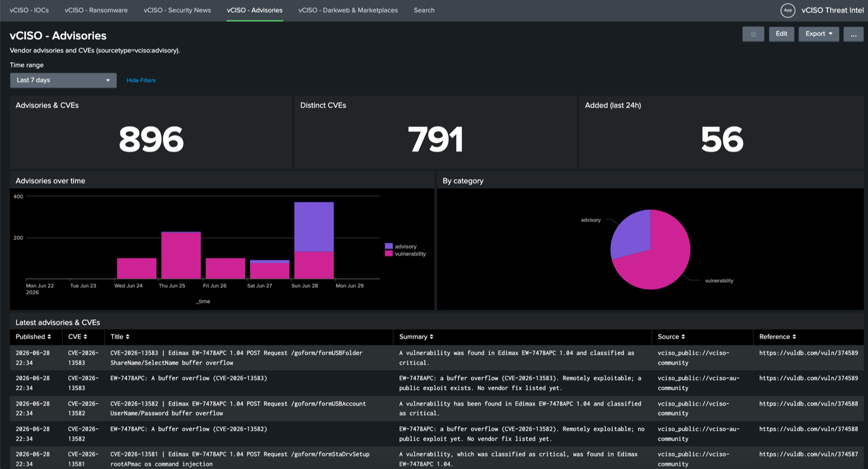
Task: Sort by Summary column arrow icon
Action: 431,337
